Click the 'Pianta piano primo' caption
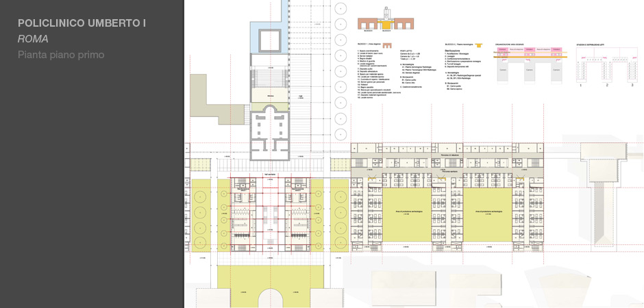Image resolution: width=644 pixels, height=308 pixels. tap(61, 55)
